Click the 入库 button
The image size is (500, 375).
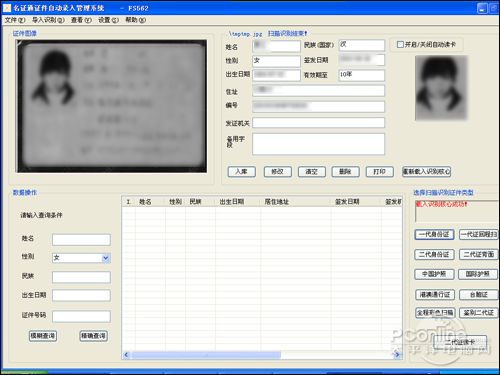(242, 172)
